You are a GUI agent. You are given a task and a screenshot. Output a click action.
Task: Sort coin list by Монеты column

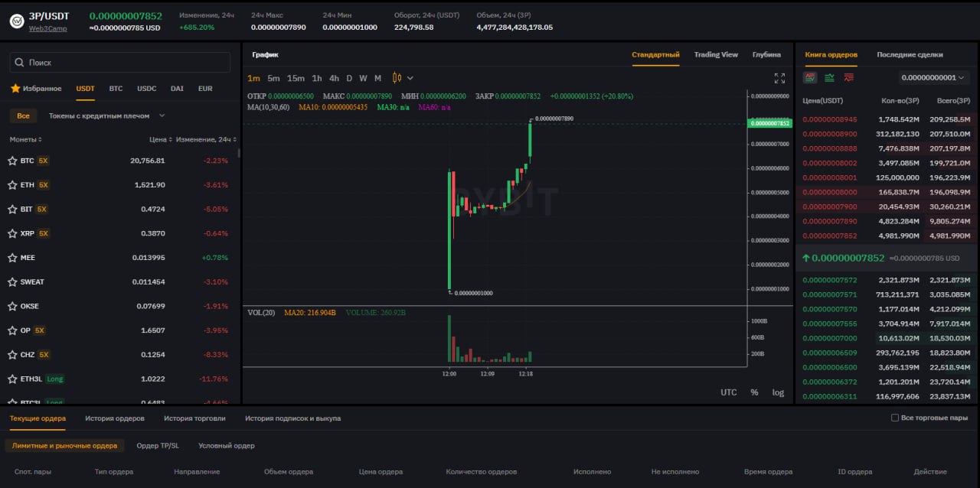point(26,140)
